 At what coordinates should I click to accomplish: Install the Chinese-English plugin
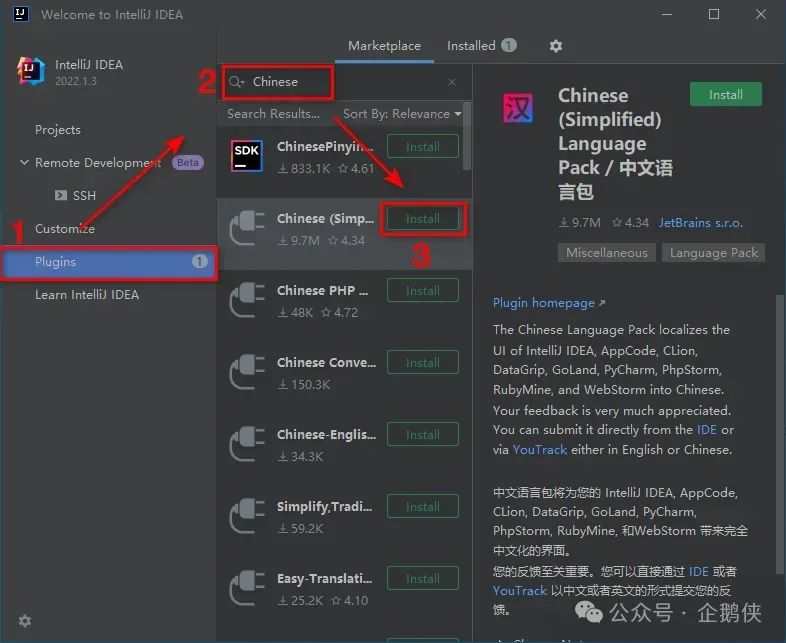[423, 435]
